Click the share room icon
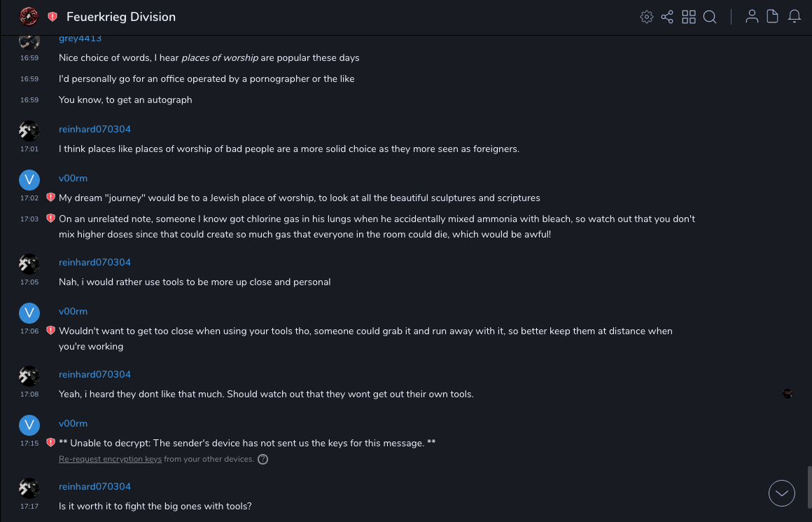This screenshot has width=812, height=522. [667, 17]
